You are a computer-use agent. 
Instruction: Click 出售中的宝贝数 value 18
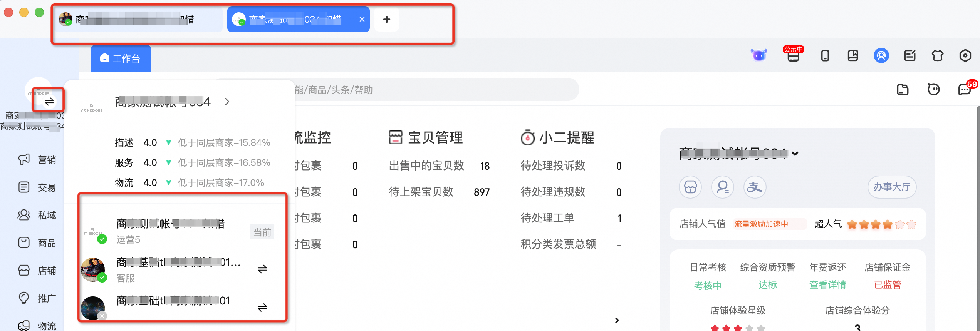click(485, 166)
